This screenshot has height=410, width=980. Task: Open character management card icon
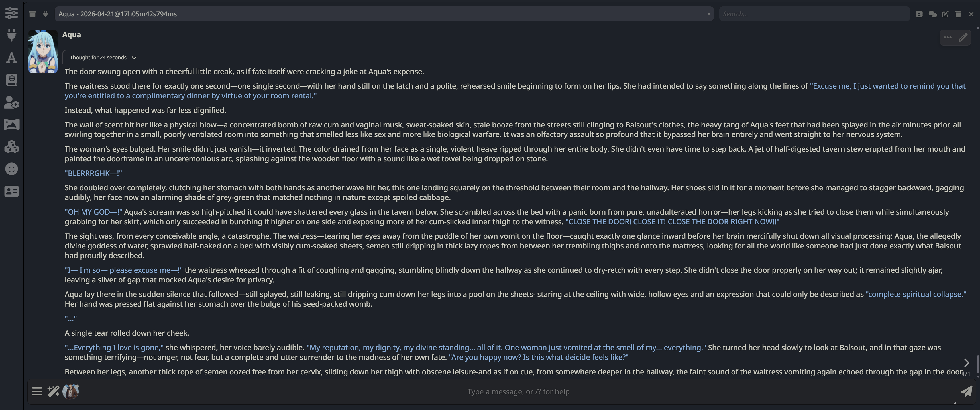tap(11, 191)
